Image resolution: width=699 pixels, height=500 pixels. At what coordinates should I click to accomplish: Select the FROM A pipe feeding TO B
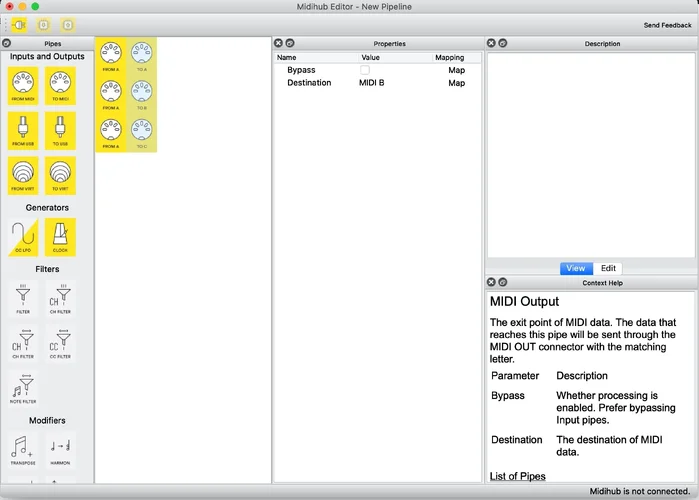click(111, 94)
